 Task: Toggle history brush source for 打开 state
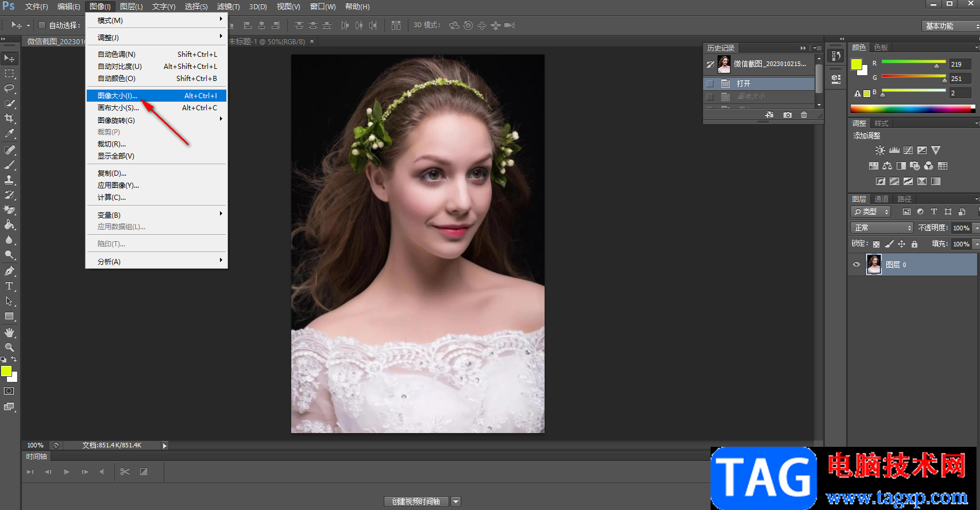(710, 84)
